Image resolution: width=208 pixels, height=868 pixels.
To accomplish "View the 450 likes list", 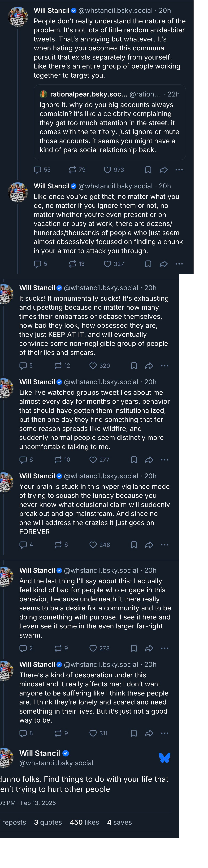I will pyautogui.click(x=84, y=823).
